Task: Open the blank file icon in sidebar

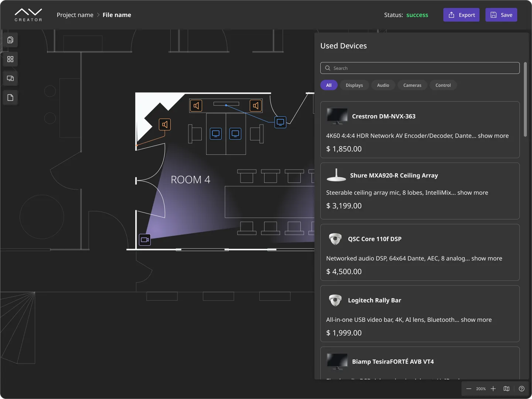Action: [10, 98]
